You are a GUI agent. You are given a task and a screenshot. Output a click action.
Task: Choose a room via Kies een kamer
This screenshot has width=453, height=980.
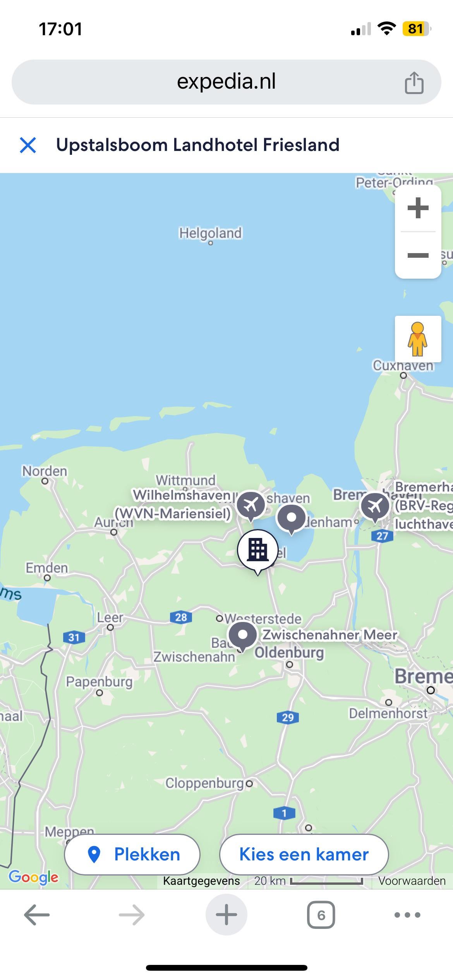click(x=304, y=855)
